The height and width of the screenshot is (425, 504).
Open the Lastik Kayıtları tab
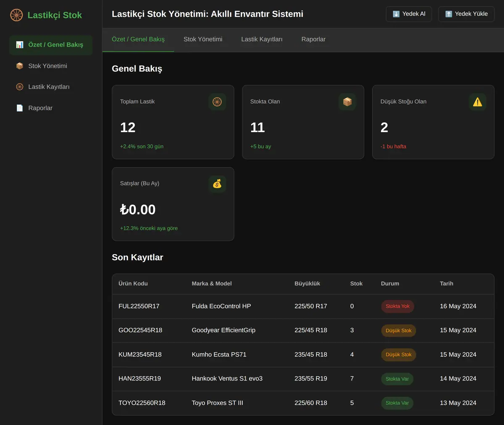pyautogui.click(x=262, y=39)
